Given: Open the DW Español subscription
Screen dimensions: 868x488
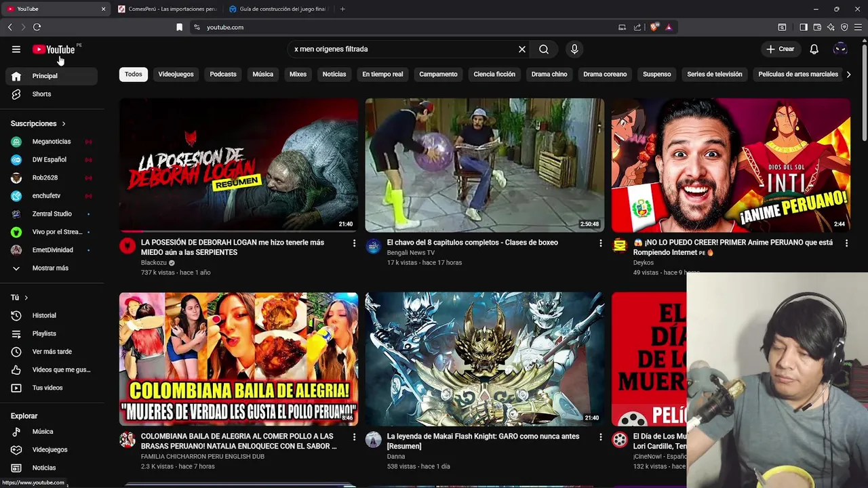Looking at the screenshot, I should (x=52, y=160).
